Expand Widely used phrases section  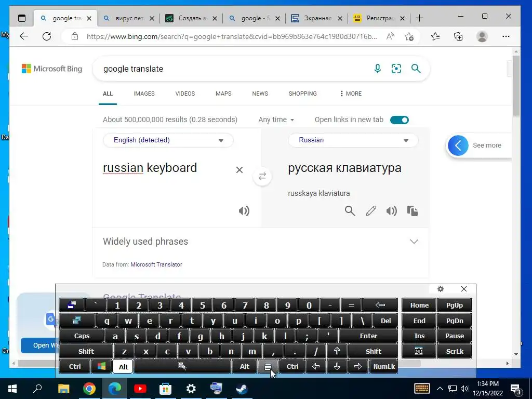click(x=260, y=242)
